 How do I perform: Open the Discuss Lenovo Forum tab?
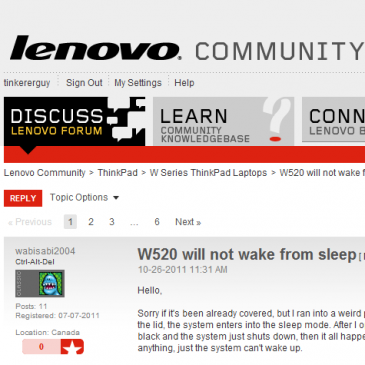point(74,121)
